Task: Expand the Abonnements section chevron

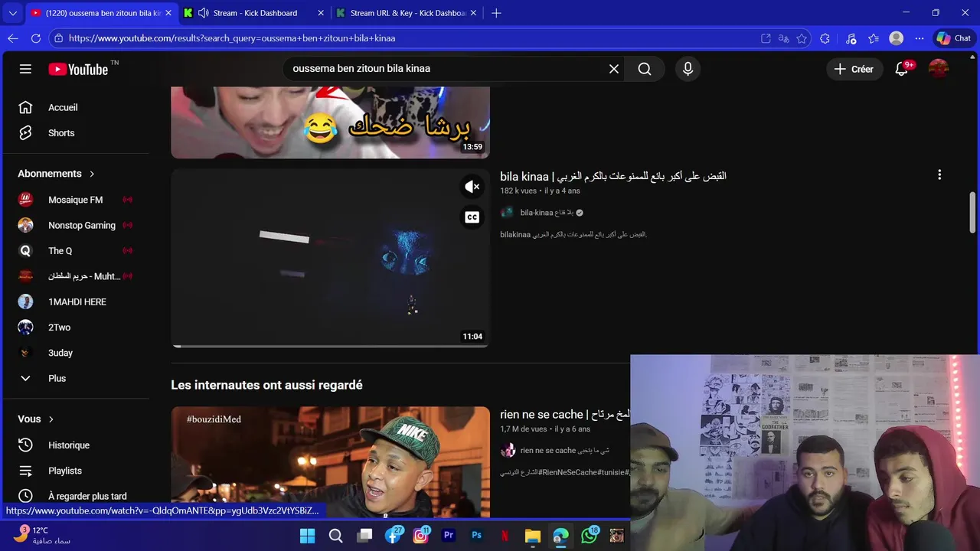Action: coord(92,174)
